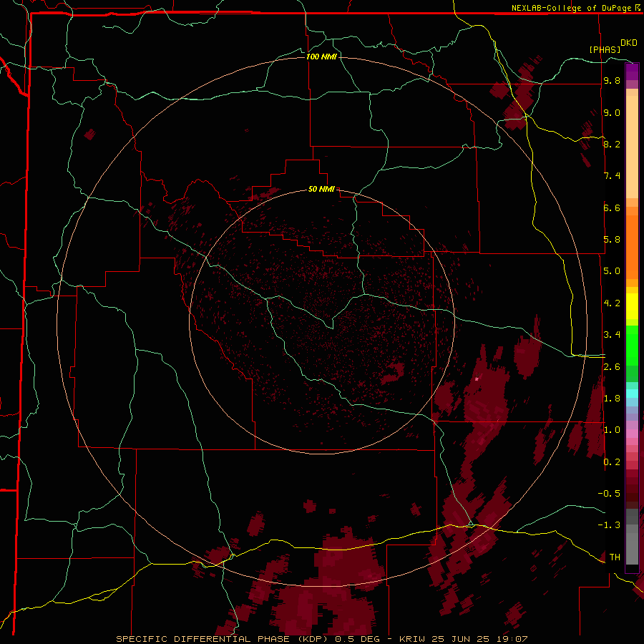Click the 1.0 value on the color scale
644x644 pixels.
click(x=612, y=430)
